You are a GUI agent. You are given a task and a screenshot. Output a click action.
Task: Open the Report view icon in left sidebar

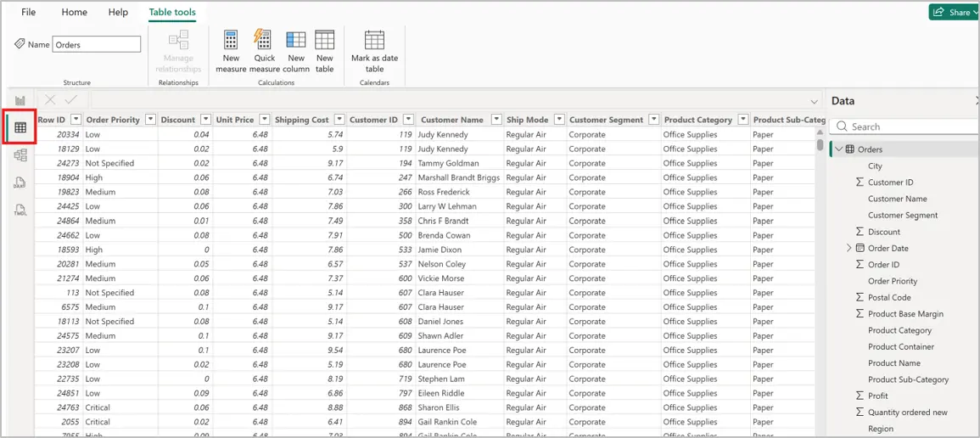(20, 100)
